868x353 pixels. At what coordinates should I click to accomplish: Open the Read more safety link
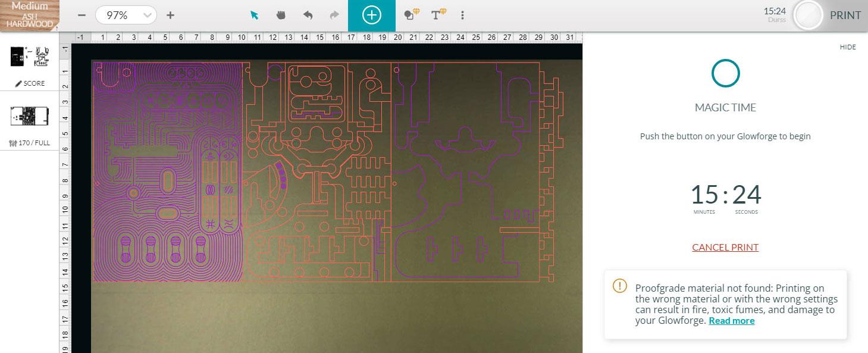pyautogui.click(x=731, y=320)
